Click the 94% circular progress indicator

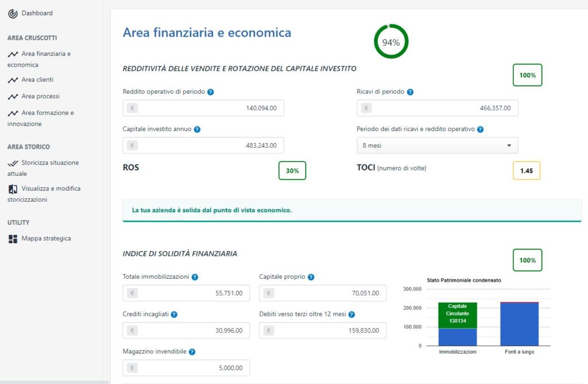tap(391, 41)
